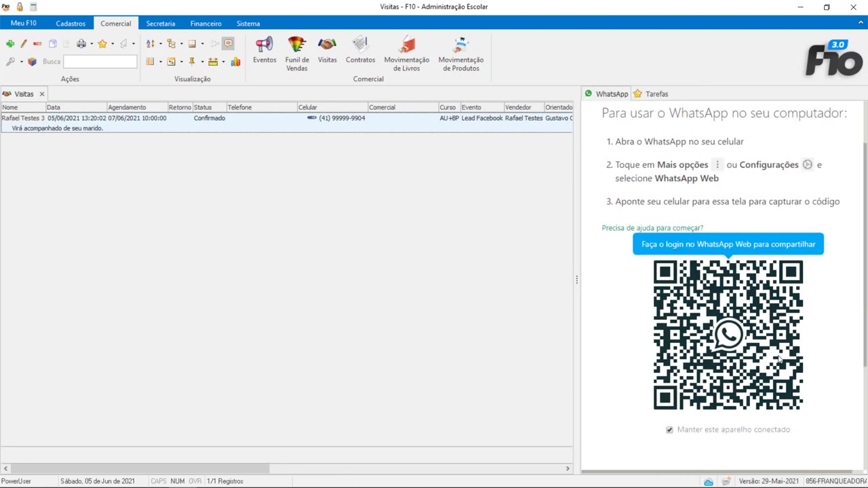Click the grid scroll right arrow
The width and height of the screenshot is (868, 488).
tap(568, 468)
